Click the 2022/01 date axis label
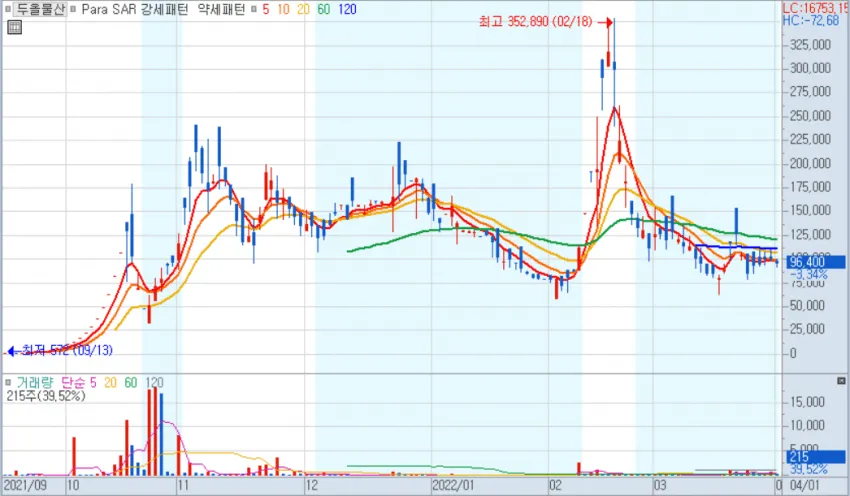Screen dimensions: 850x496 click(453, 485)
